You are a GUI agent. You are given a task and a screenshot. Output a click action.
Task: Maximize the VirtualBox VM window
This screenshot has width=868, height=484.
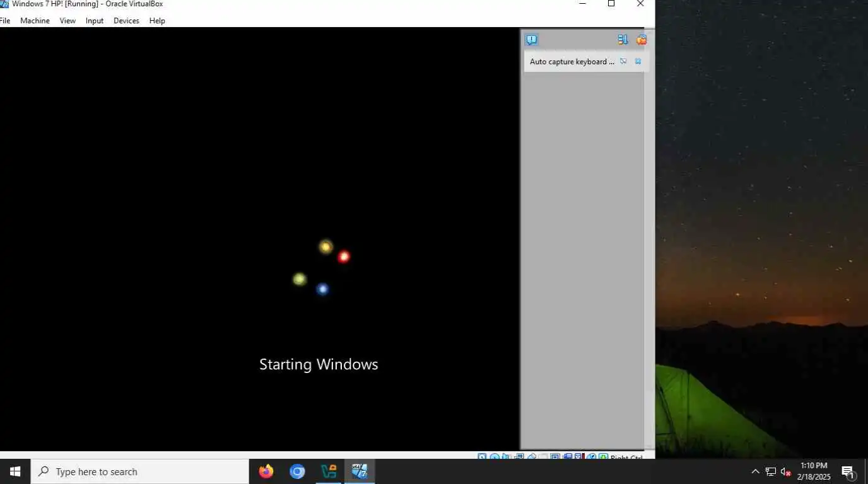pyautogui.click(x=611, y=4)
